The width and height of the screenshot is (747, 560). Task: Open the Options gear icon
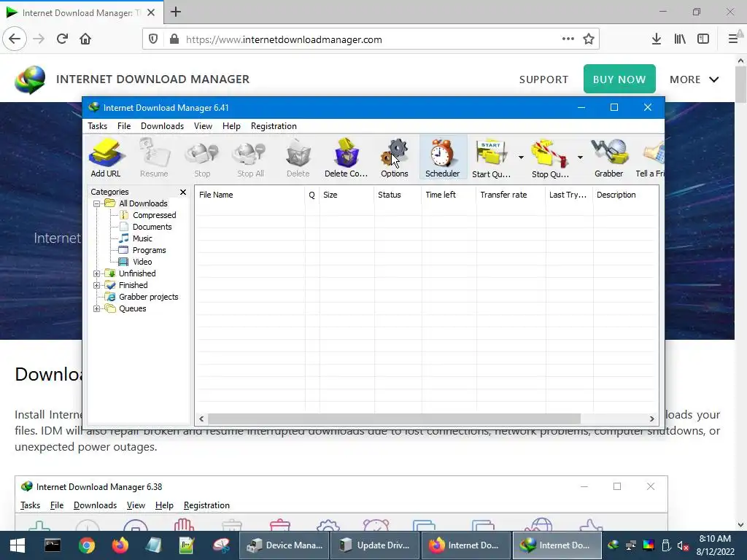(x=395, y=157)
